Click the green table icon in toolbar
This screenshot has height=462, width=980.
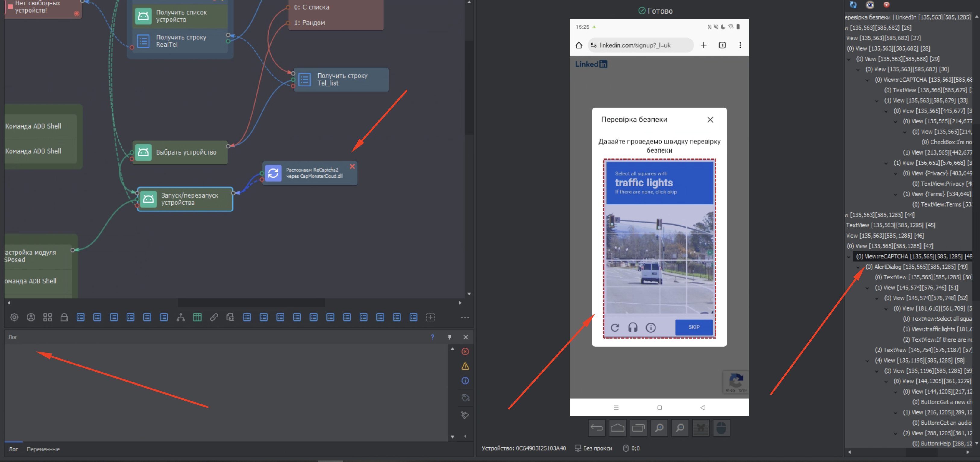coord(197,317)
